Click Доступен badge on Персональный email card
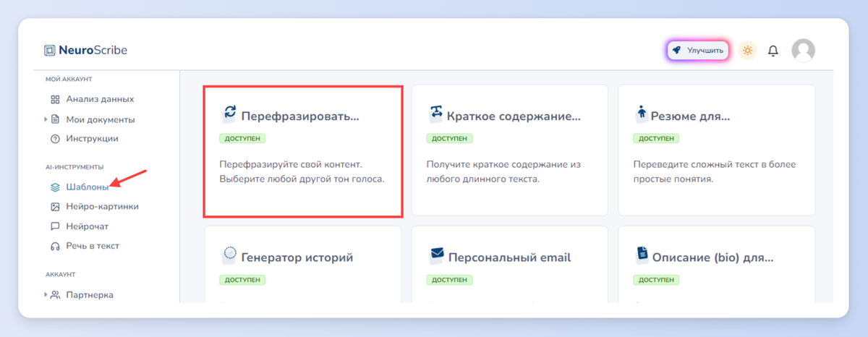 pos(449,279)
